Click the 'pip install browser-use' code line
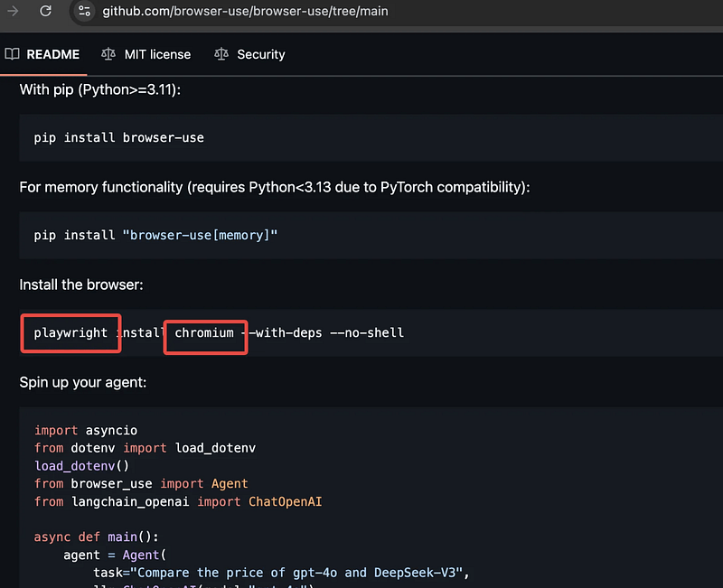 pos(118,137)
